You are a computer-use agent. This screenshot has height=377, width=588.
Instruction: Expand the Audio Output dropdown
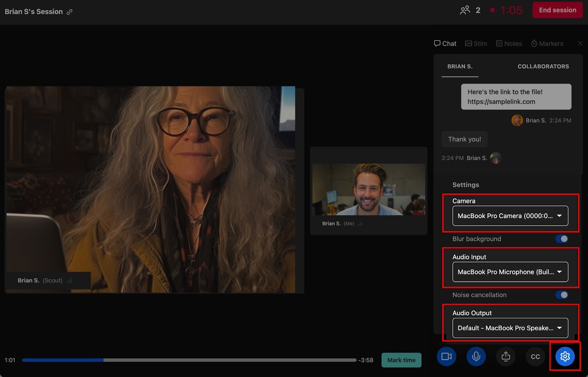click(510, 328)
